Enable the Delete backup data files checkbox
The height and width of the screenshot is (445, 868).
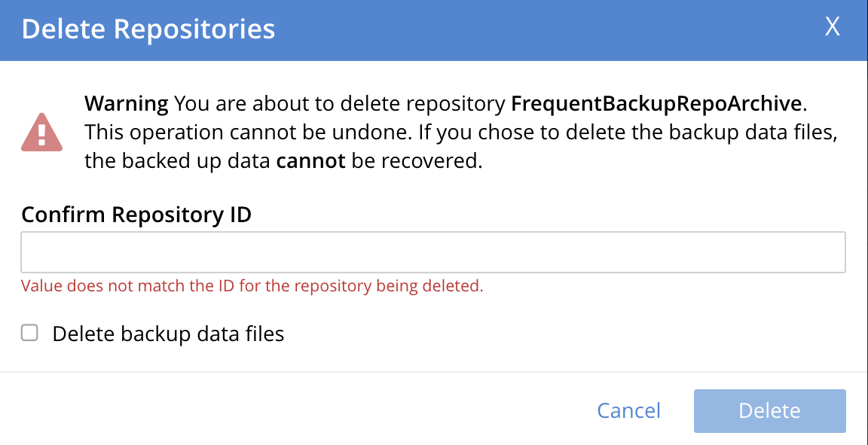point(29,332)
